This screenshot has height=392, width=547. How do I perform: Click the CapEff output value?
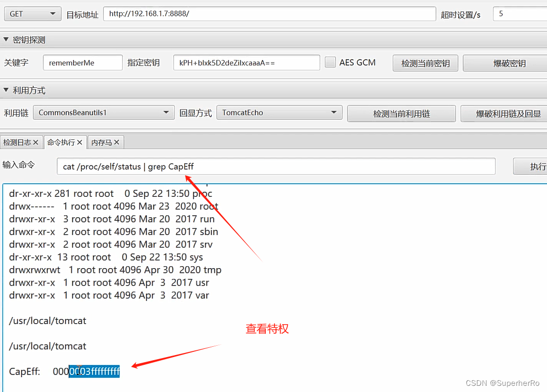coord(86,371)
